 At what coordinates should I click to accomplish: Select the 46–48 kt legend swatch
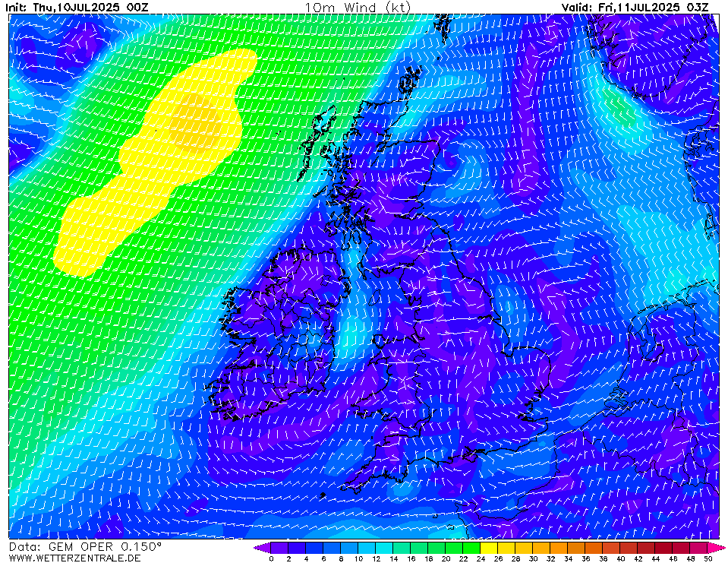682,548
